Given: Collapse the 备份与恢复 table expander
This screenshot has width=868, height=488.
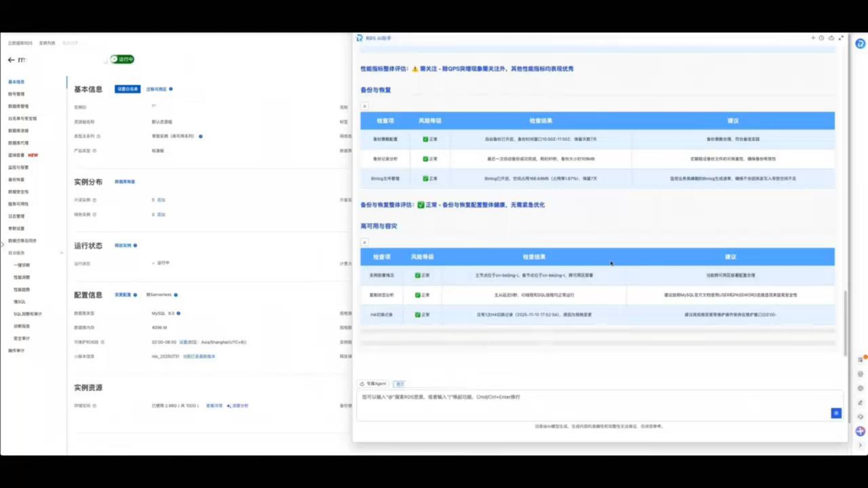Looking at the screenshot, I should [364, 106].
